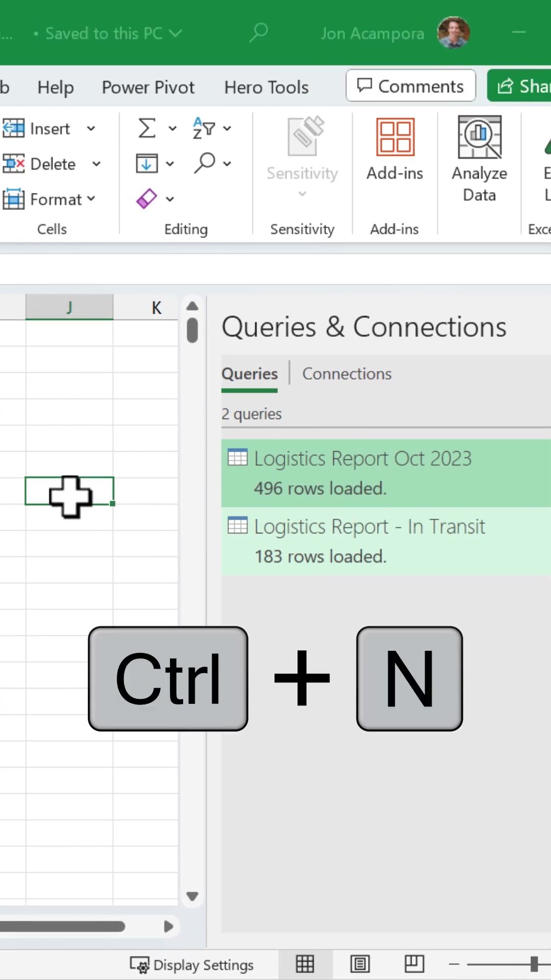Switch to Normal view

pos(305,964)
